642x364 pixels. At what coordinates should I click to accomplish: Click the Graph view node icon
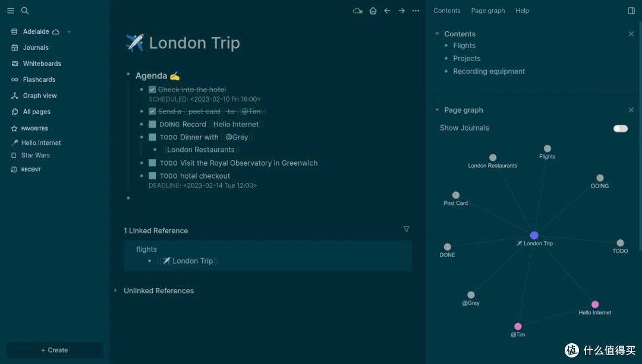pos(14,96)
